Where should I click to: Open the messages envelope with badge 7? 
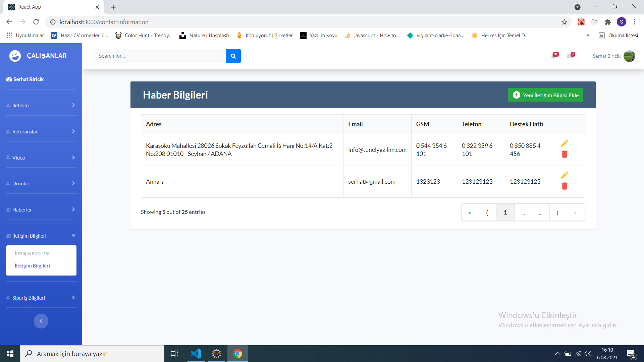click(x=570, y=56)
